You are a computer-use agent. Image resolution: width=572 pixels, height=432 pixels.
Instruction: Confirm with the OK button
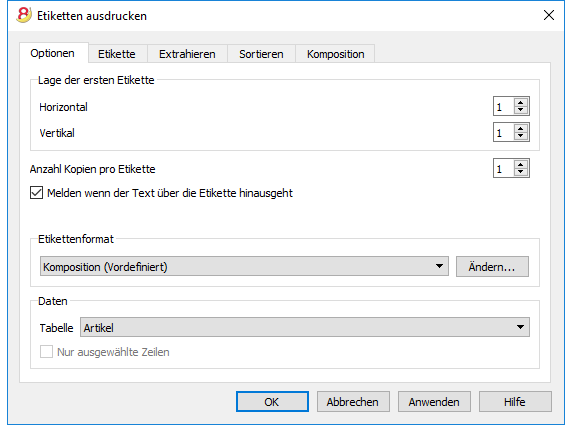tap(272, 402)
